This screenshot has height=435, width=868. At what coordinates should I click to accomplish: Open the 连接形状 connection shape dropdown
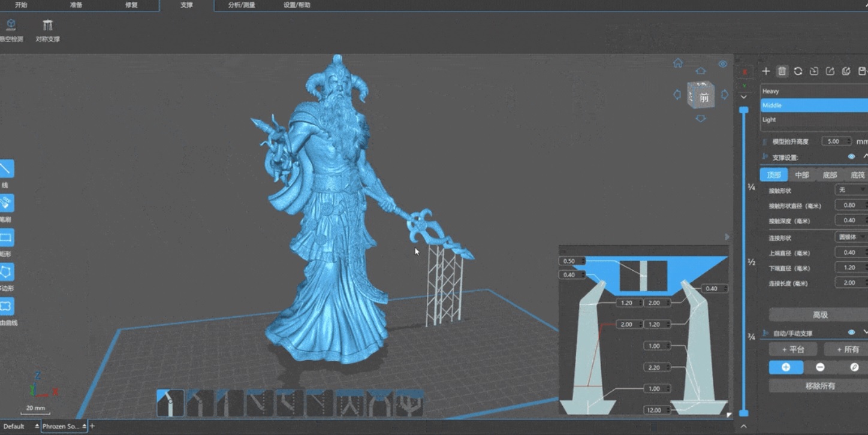click(851, 237)
